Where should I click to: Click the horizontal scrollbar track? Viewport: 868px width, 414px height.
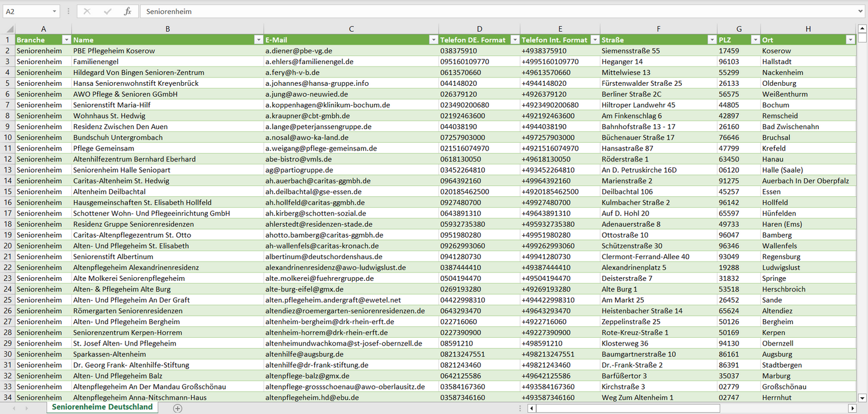coord(691,408)
